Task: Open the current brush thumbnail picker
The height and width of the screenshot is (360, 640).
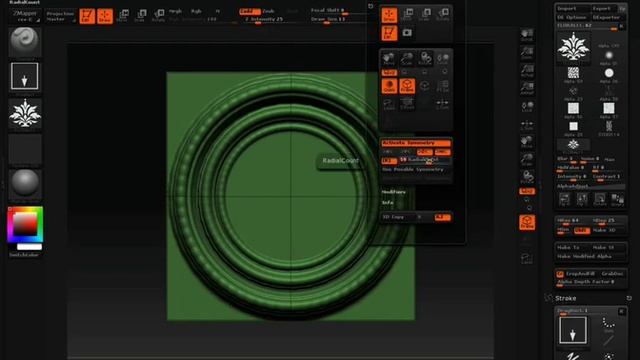Action: point(25,41)
